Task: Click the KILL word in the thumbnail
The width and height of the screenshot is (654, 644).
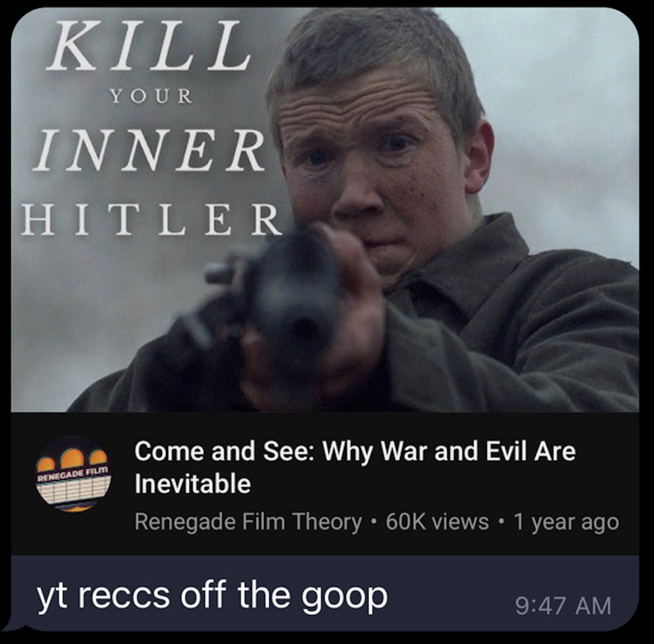Action: click(149, 45)
